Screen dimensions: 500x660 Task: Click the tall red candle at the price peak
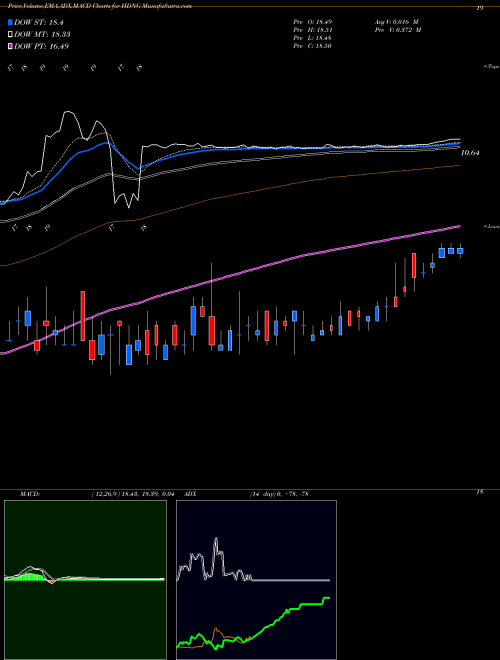(414, 265)
